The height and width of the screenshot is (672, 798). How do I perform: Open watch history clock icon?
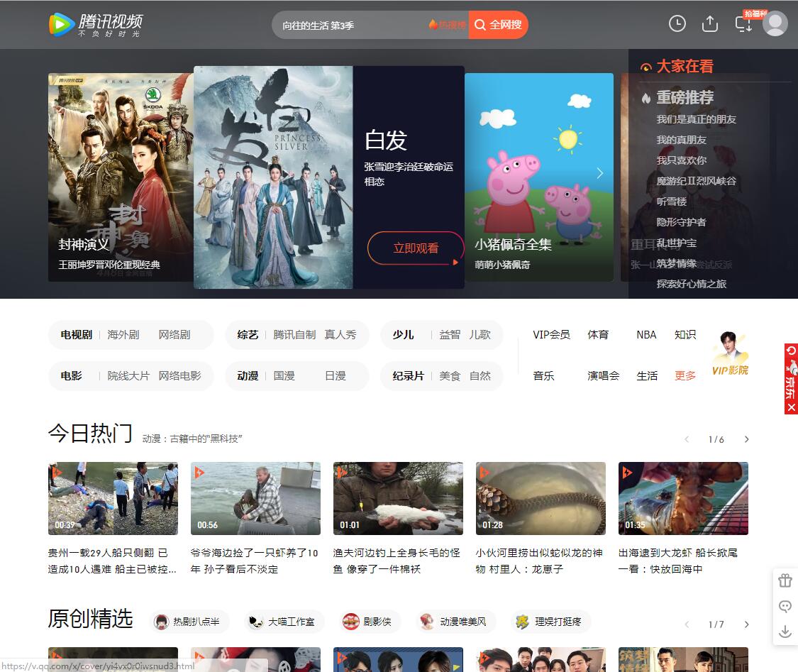tap(677, 23)
